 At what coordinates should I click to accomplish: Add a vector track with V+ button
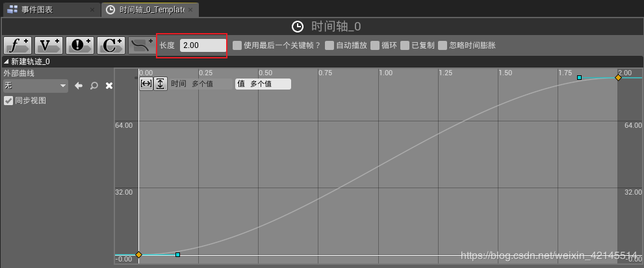49,45
